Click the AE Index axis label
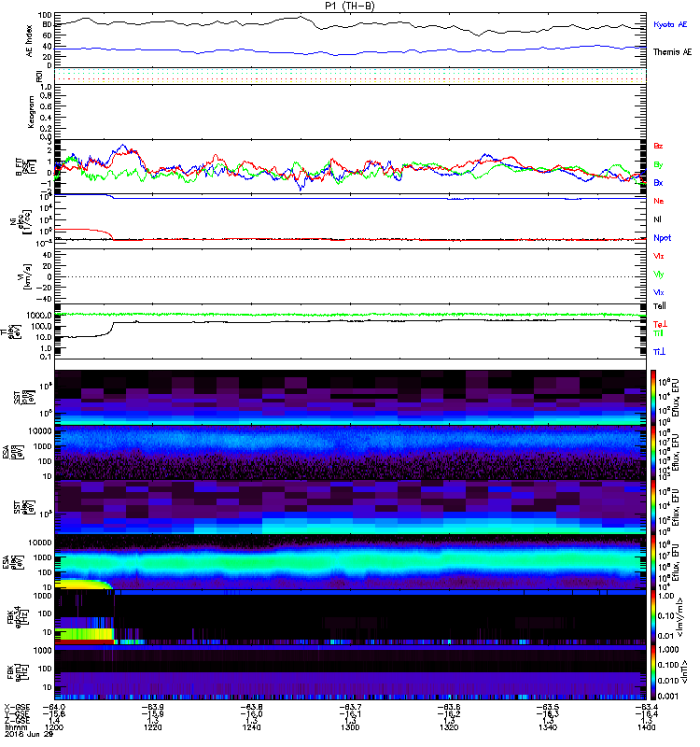Viewport: 700px width, 747px height. (30, 41)
